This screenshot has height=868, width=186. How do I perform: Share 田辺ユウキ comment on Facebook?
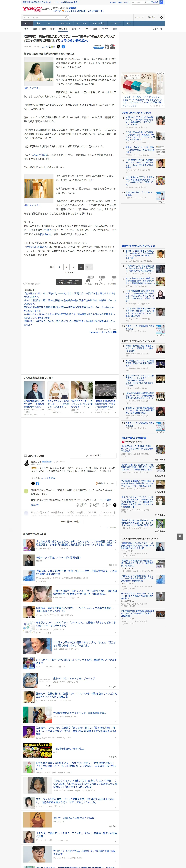(38, 483)
